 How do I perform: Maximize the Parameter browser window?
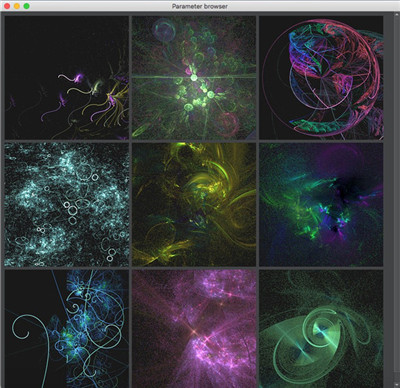[x=26, y=6]
